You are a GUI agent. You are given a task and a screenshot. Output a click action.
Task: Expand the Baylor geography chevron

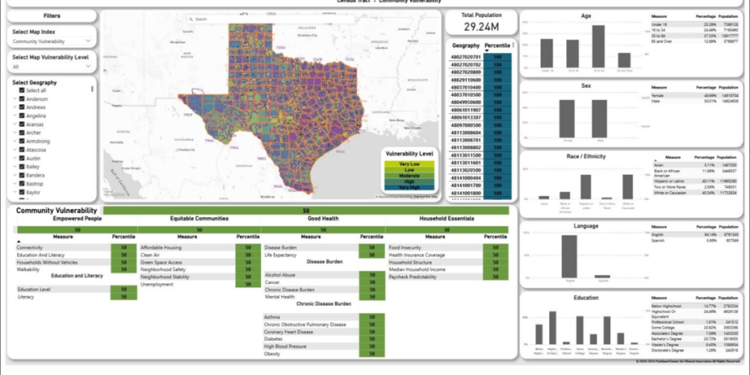(x=15, y=192)
